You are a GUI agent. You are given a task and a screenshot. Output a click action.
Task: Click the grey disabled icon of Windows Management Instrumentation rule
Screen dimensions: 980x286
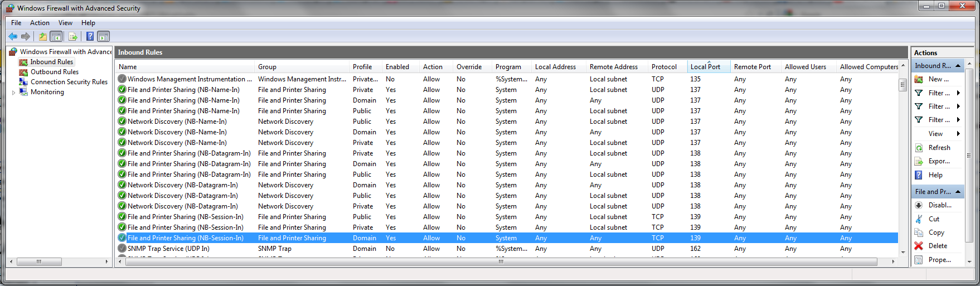122,79
